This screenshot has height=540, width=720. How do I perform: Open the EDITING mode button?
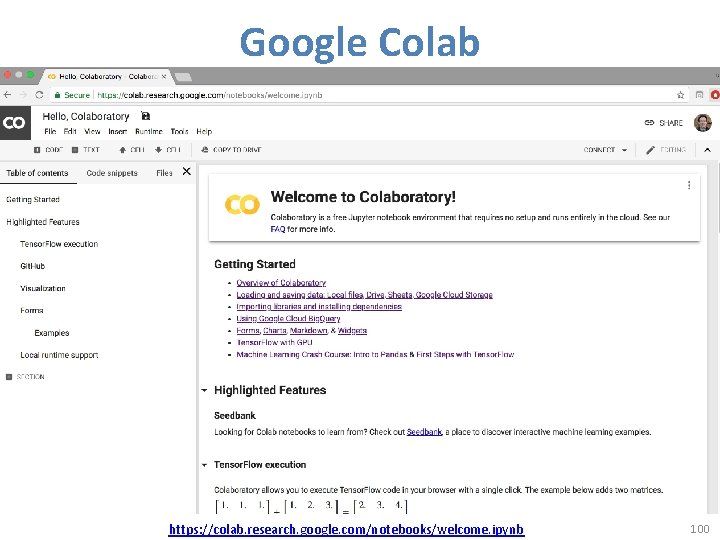click(x=666, y=150)
